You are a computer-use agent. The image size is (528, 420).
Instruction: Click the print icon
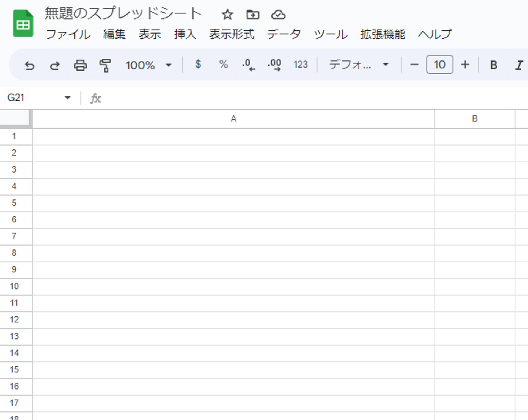[x=80, y=65]
